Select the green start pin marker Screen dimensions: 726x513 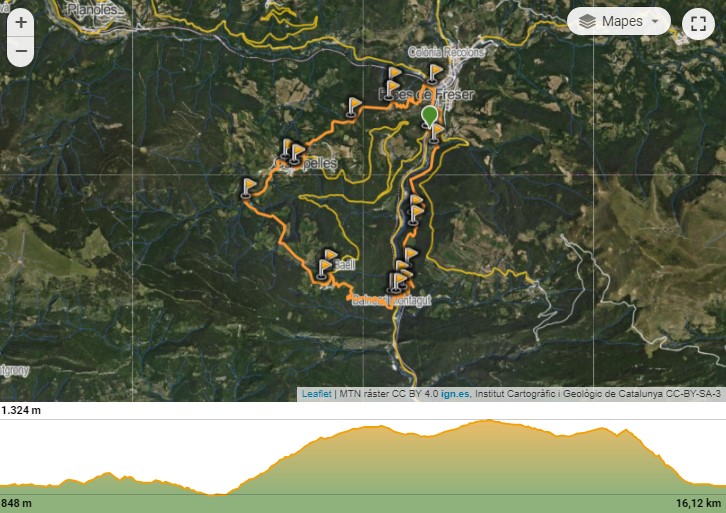[x=430, y=116]
